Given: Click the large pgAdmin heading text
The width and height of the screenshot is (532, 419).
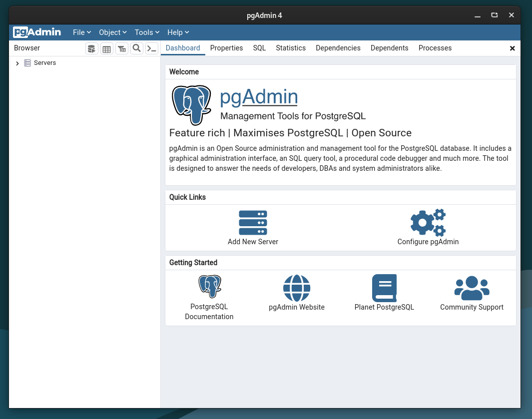Looking at the screenshot, I should pos(259,97).
